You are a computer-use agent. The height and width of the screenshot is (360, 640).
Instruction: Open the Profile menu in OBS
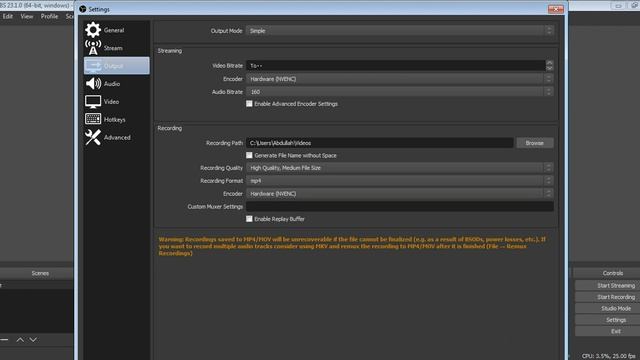coord(49,16)
